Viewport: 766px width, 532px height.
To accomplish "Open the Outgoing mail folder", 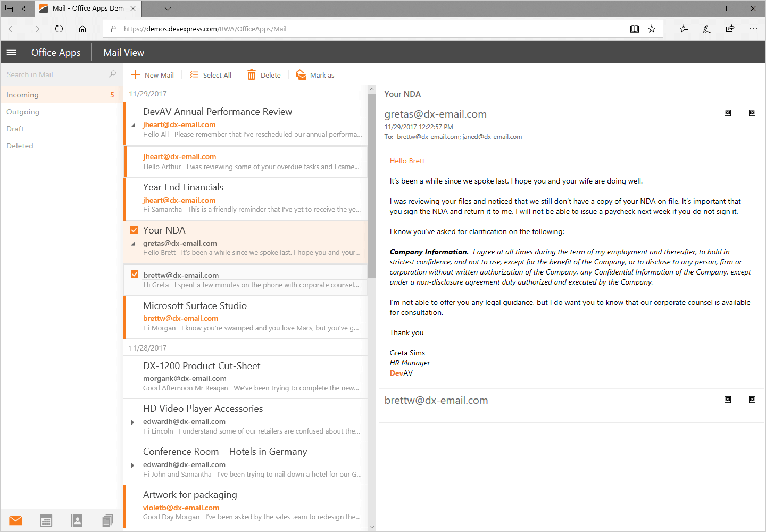I will pyautogui.click(x=23, y=112).
